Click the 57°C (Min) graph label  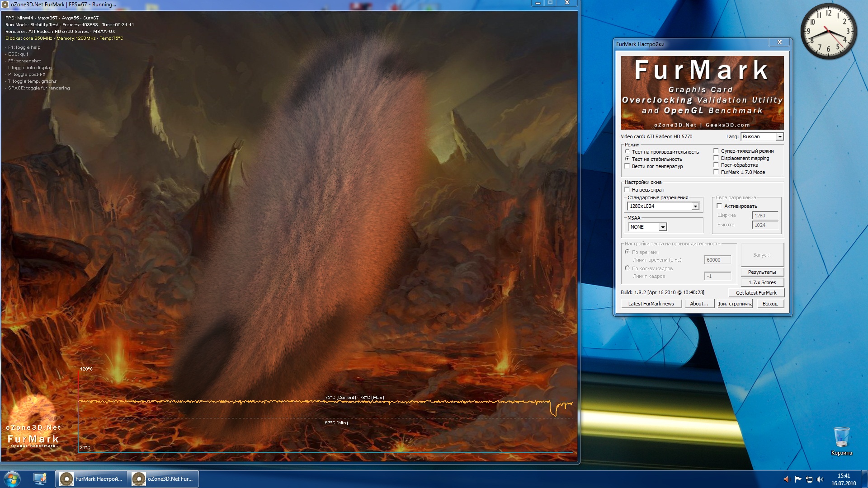click(x=336, y=423)
